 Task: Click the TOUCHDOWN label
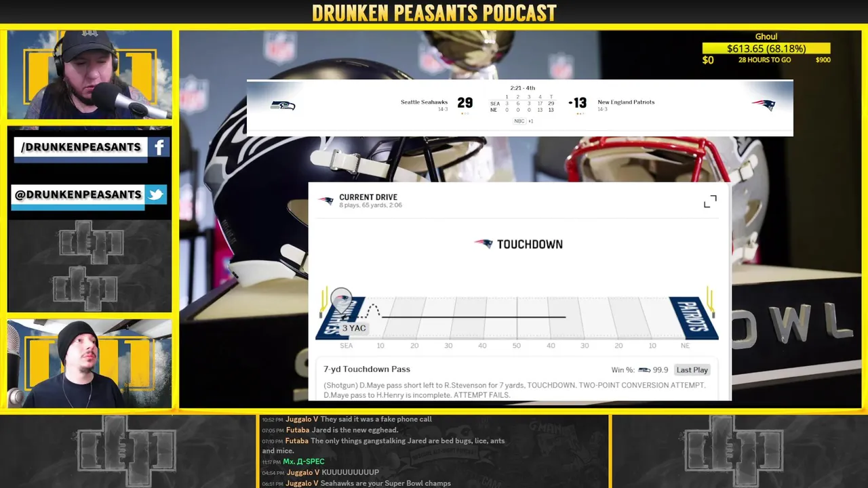(530, 244)
